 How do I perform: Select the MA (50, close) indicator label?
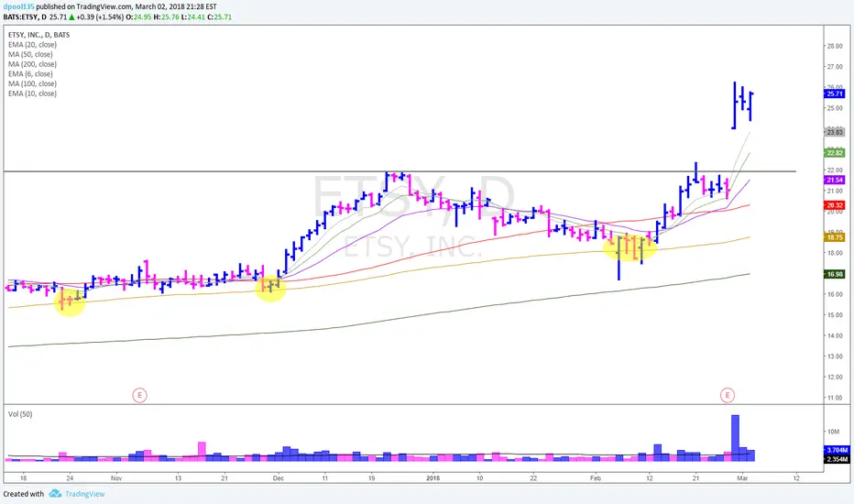pos(30,54)
